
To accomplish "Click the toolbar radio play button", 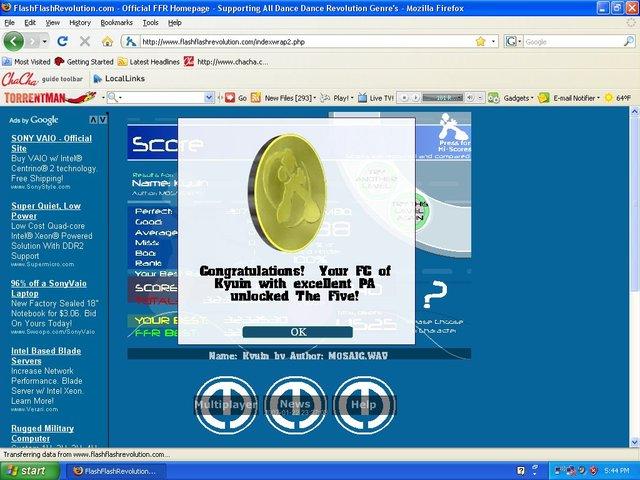I will tap(416, 98).
